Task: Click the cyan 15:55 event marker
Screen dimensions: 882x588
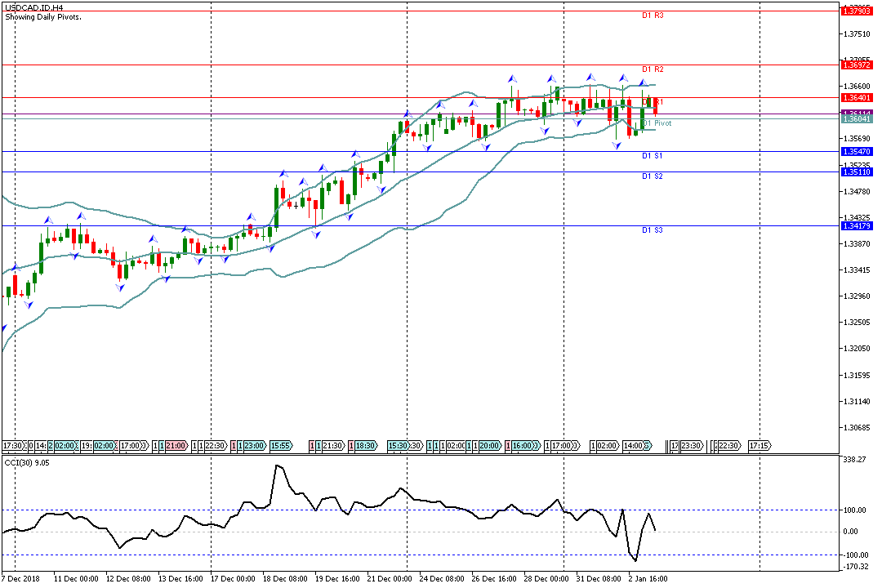Action: click(281, 446)
